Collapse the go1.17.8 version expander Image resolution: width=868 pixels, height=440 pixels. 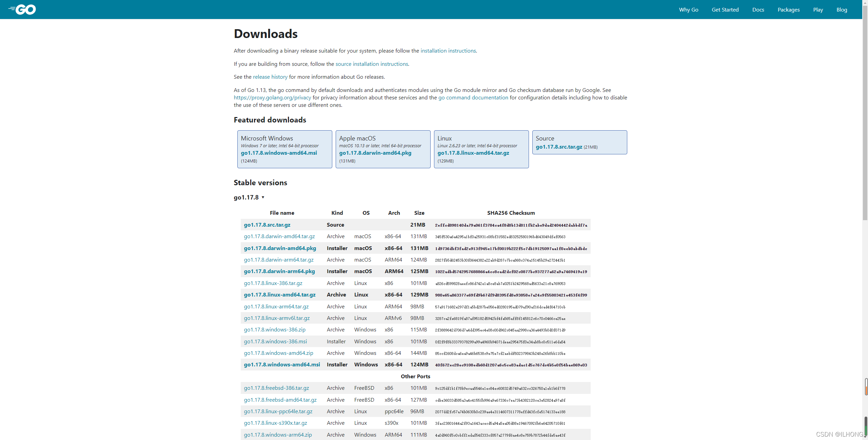click(x=249, y=197)
